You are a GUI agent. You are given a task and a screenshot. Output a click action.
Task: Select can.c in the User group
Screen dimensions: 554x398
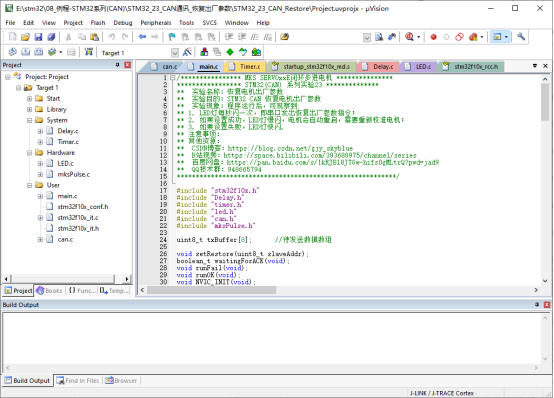[65, 240]
